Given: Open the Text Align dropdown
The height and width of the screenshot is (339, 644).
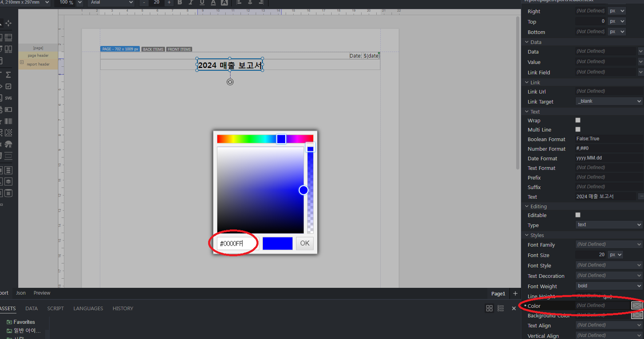Looking at the screenshot, I should pyautogui.click(x=609, y=325).
